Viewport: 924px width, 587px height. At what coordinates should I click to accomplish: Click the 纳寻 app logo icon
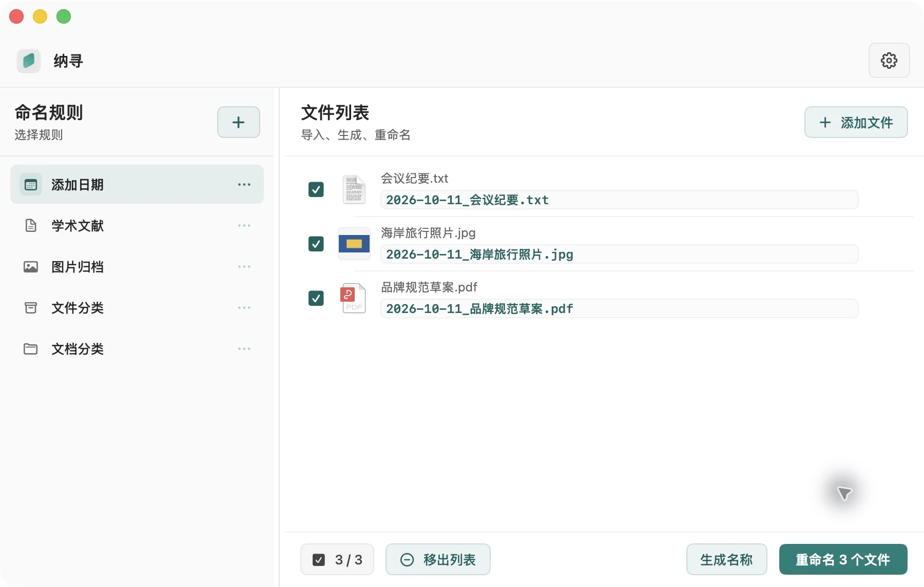[x=29, y=61]
